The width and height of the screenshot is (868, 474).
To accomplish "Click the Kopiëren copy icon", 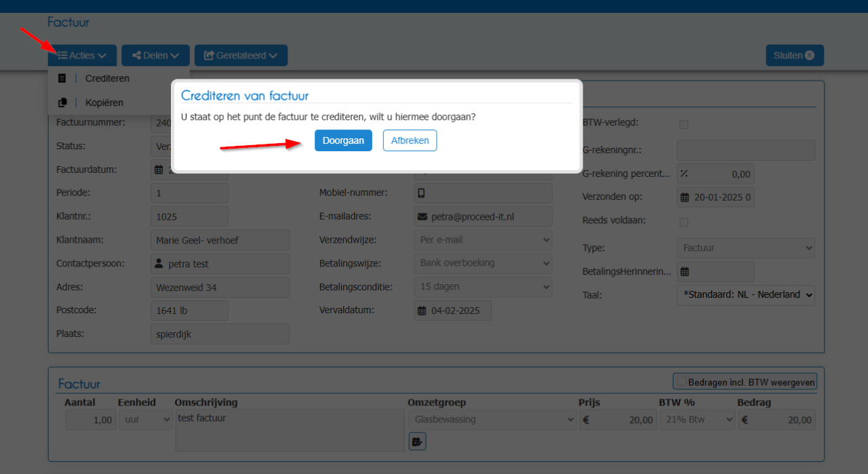I will pos(62,102).
